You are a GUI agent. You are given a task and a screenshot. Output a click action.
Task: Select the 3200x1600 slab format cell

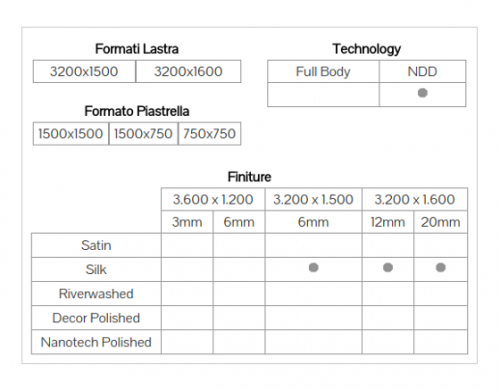[x=188, y=71]
